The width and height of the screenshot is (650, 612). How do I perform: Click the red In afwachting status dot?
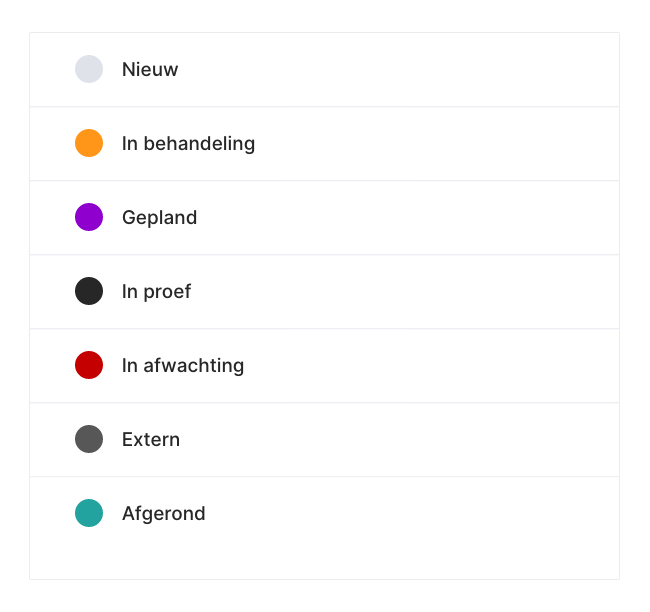click(x=89, y=365)
